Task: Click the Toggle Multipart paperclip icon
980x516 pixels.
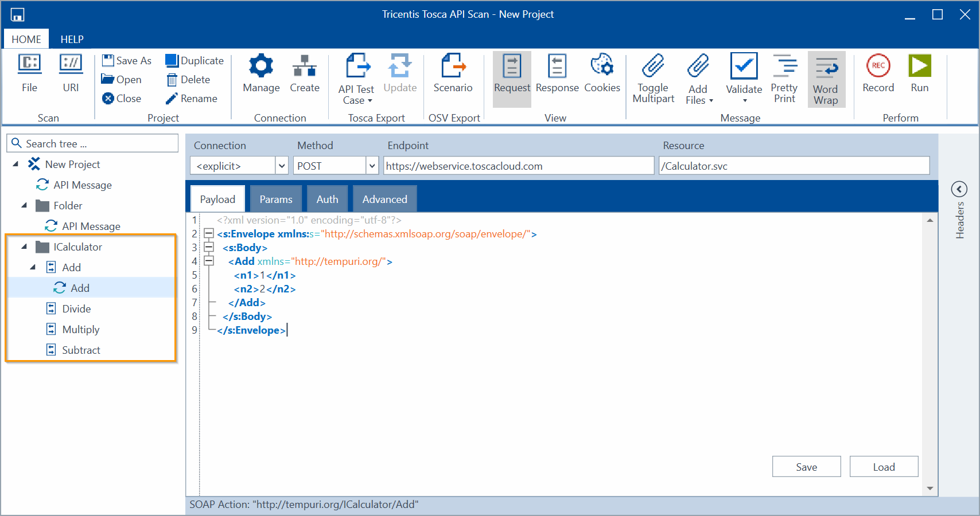Action: 653,67
